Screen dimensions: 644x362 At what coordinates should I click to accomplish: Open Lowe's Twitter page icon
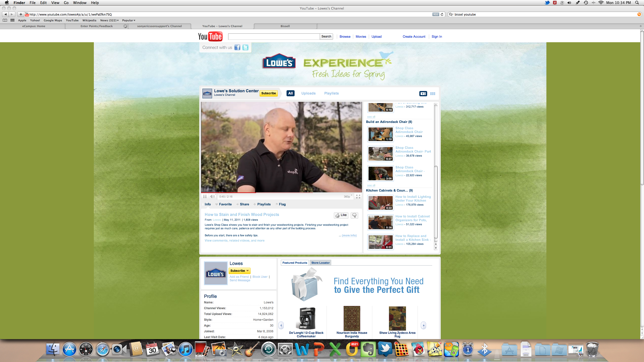coord(245,48)
